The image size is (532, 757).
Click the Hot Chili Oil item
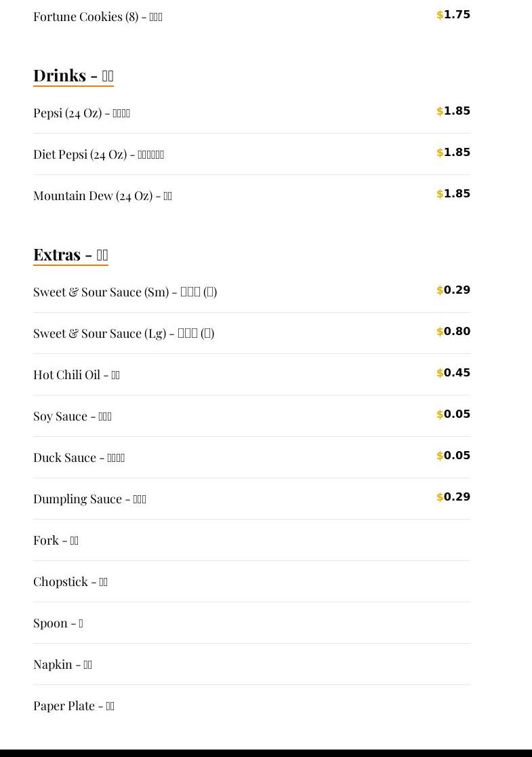[x=76, y=375]
